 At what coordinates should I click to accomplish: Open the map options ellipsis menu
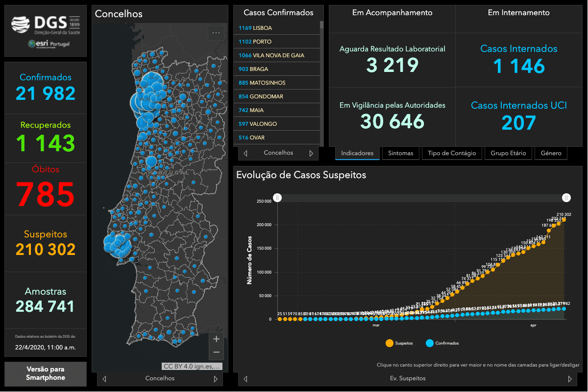216,33
